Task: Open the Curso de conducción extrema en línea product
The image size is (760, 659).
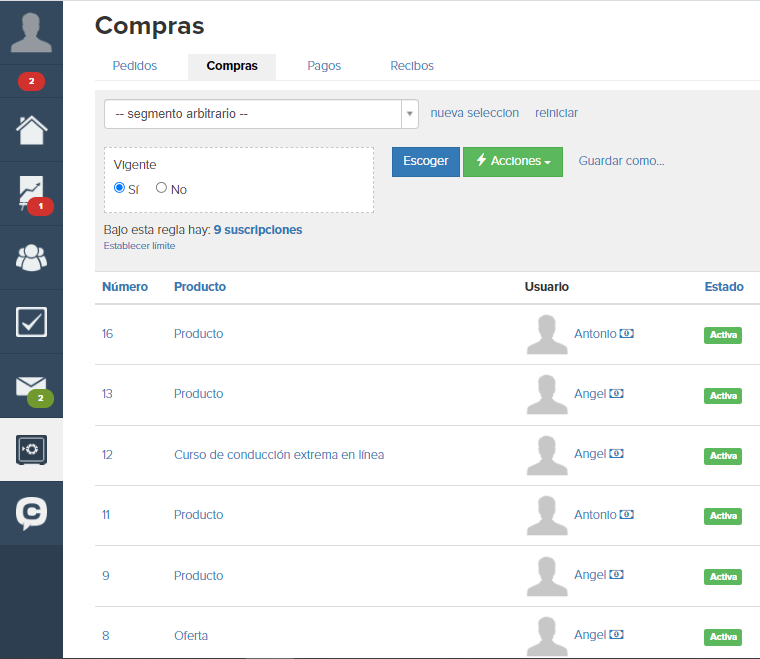Action: tap(279, 455)
